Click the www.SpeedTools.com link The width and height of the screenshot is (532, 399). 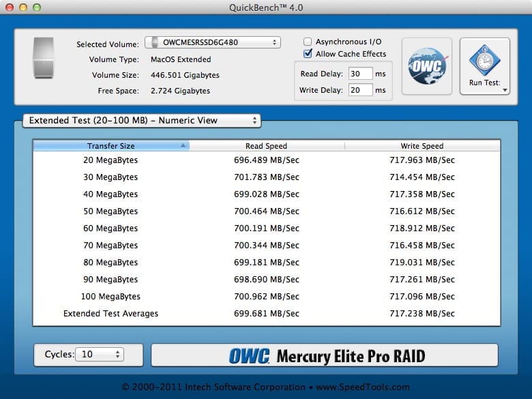pos(363,387)
